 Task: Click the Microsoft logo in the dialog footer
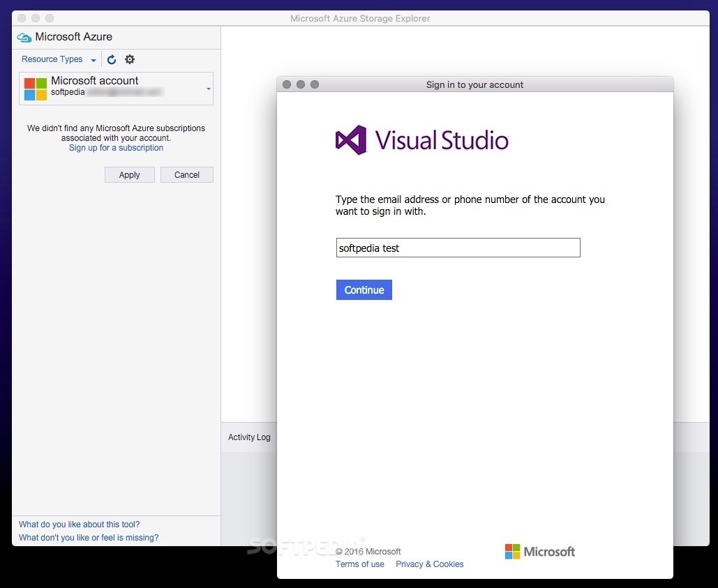click(x=539, y=552)
